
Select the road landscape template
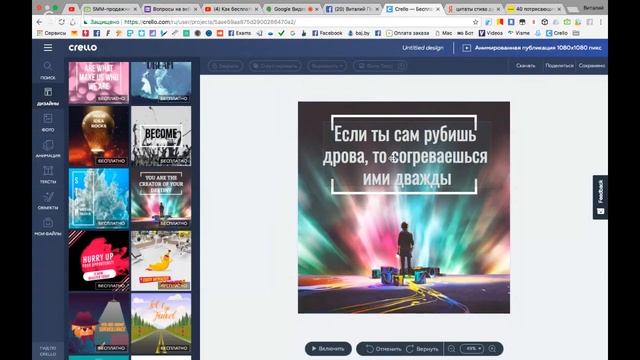coord(161,323)
